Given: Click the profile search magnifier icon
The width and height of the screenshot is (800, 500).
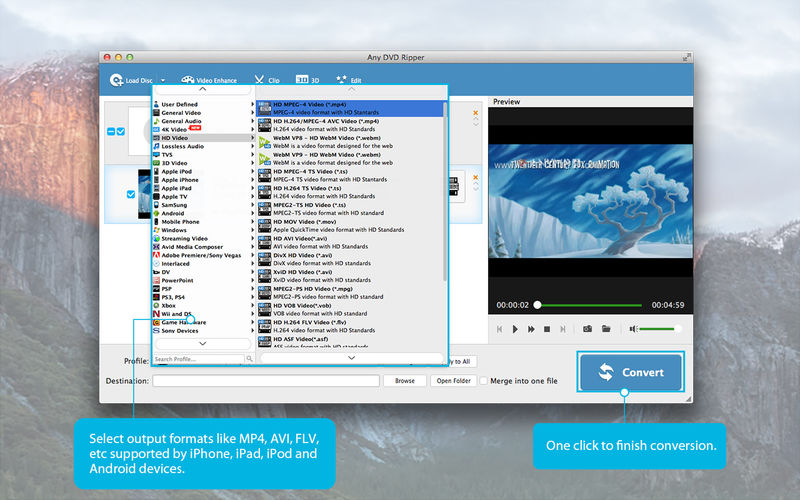Looking at the screenshot, I should click(x=249, y=359).
